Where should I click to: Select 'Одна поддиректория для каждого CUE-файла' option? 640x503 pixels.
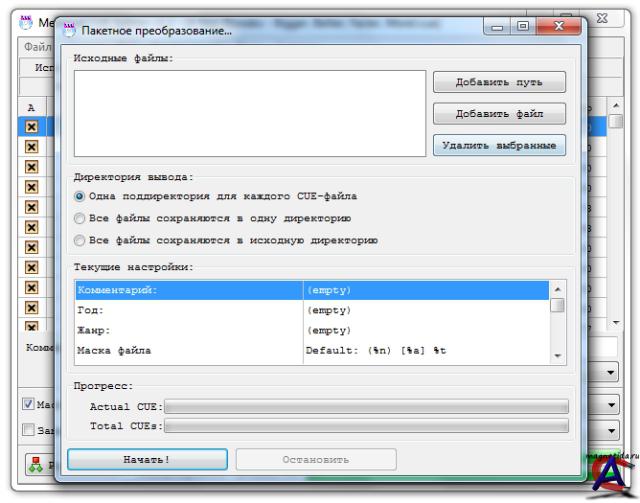point(80,196)
